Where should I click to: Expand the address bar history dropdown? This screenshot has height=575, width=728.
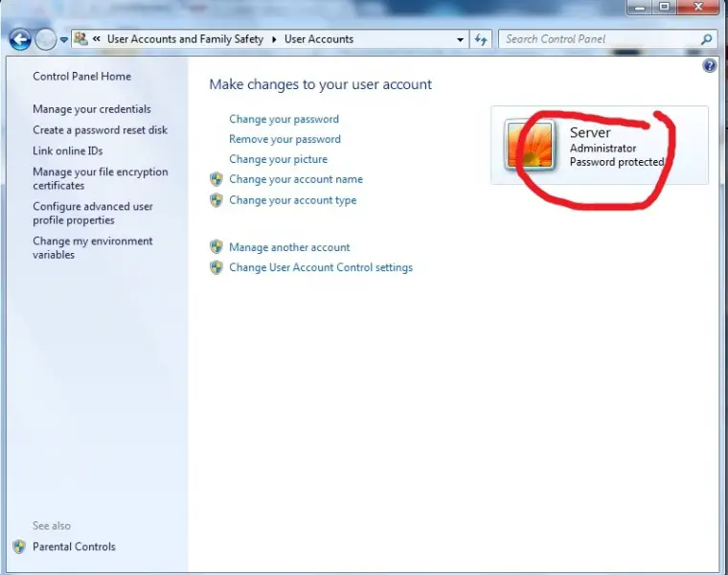pos(460,39)
